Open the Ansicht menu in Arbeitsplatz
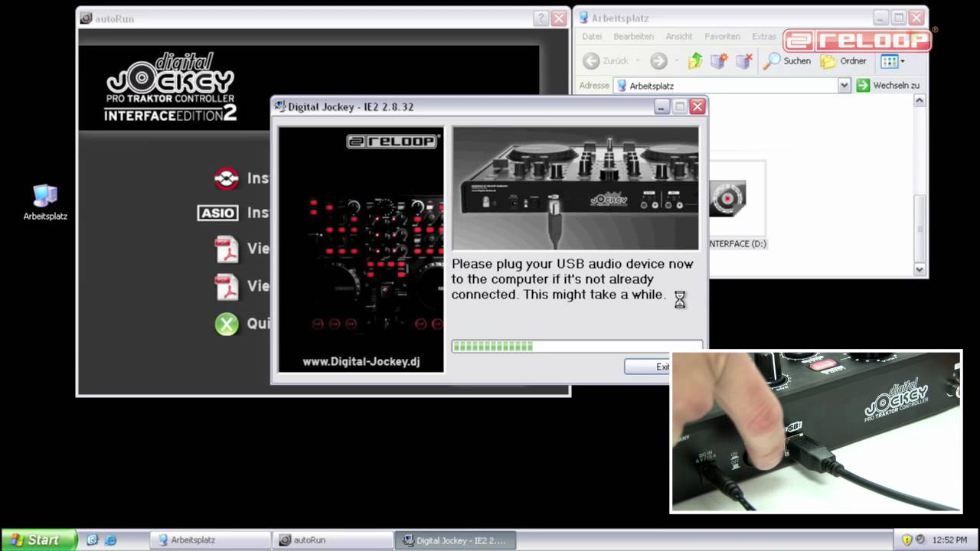This screenshot has width=980, height=551. (x=679, y=37)
